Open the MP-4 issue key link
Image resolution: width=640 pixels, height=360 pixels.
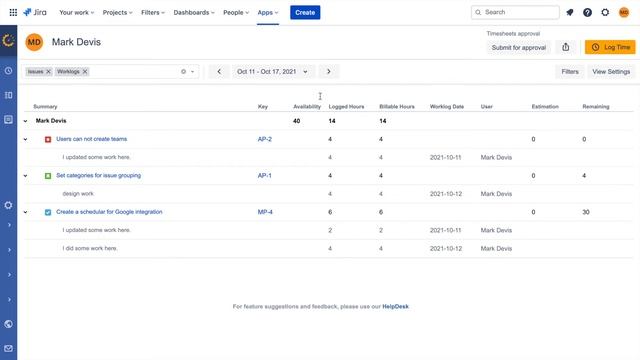[265, 212]
